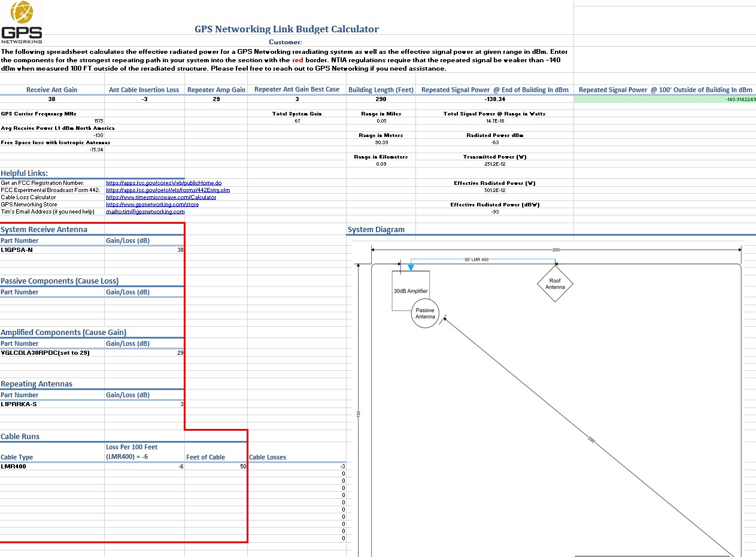Select the L1PRRKA-S part number cell
This screenshot has height=557, width=756.
click(52, 404)
